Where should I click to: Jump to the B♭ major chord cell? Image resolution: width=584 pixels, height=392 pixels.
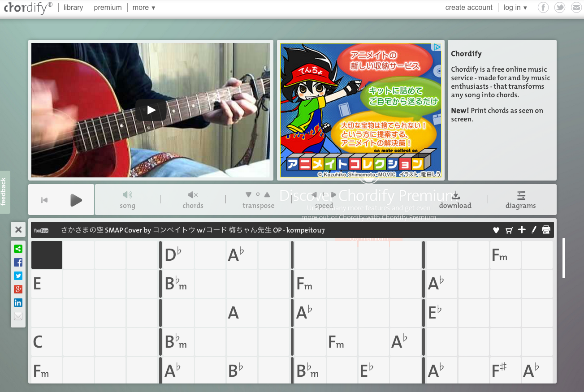(241, 370)
